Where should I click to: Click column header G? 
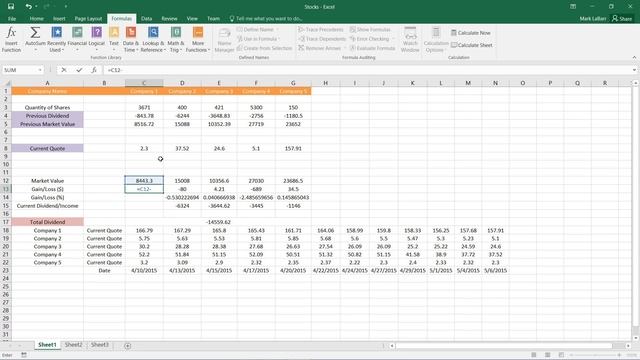point(293,83)
